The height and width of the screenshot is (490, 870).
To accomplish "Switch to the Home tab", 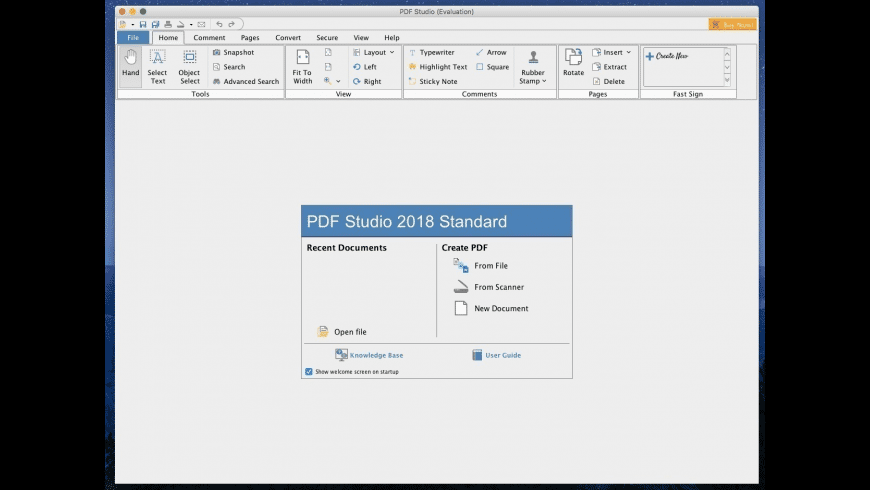I will click(x=168, y=38).
